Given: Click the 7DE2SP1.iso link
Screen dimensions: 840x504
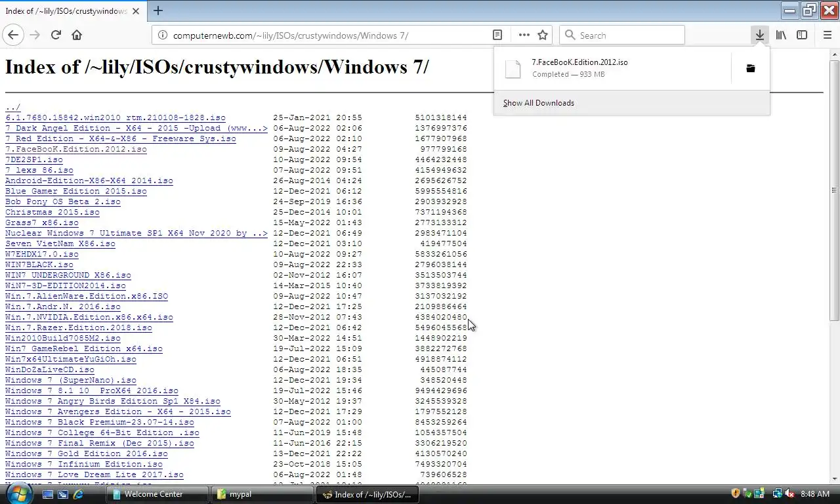Looking at the screenshot, I should tap(33, 159).
